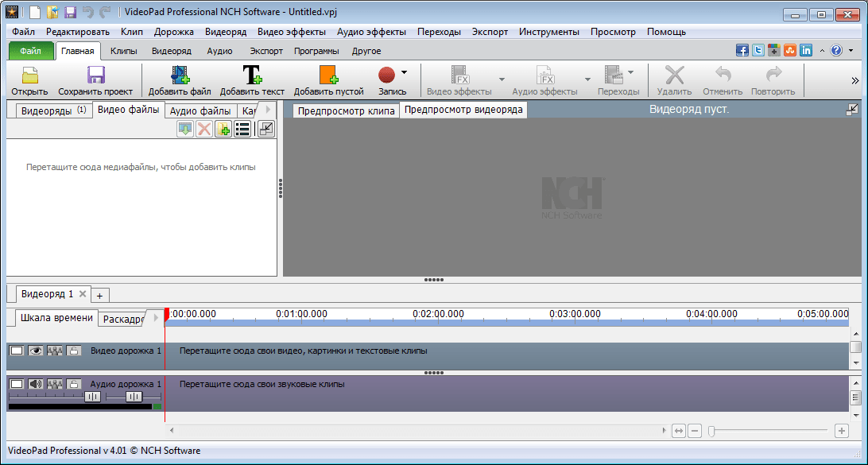Toggle visibility eye on Видео дорожка 1

(36, 351)
